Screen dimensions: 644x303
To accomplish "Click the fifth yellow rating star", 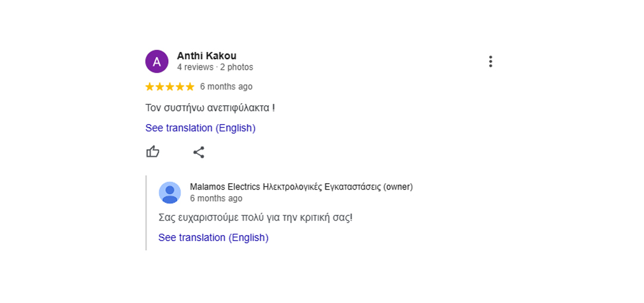I will pyautogui.click(x=190, y=86).
